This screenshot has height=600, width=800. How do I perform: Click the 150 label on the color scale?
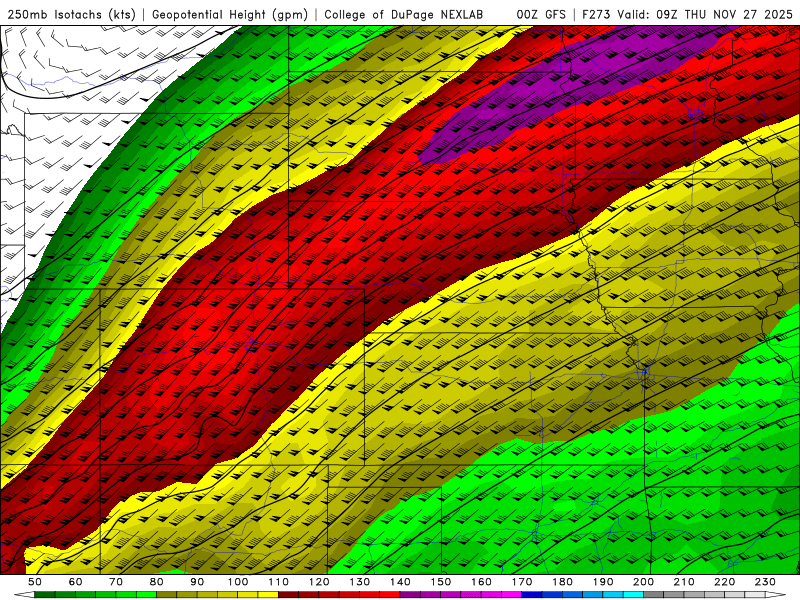coord(441,582)
